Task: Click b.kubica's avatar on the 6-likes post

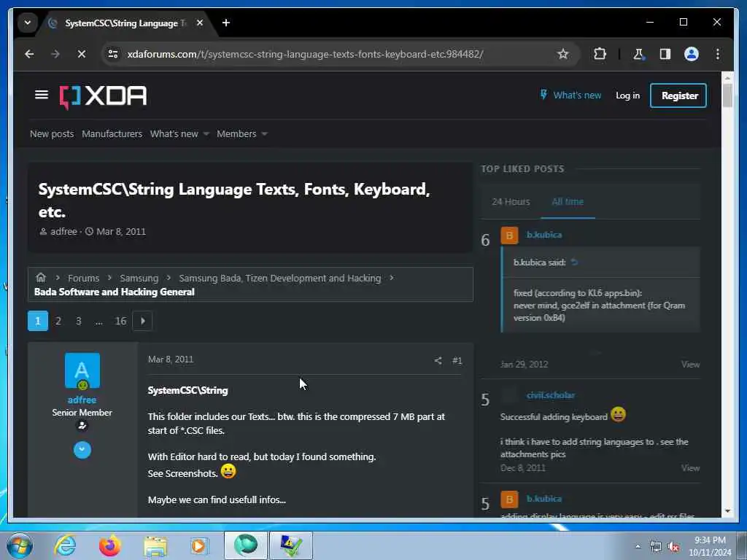Action: click(x=509, y=236)
